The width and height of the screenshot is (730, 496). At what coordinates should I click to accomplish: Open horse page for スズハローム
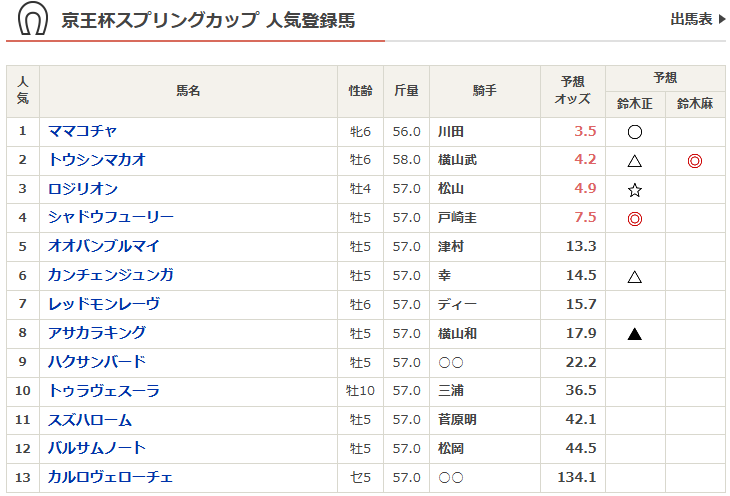tap(90, 420)
